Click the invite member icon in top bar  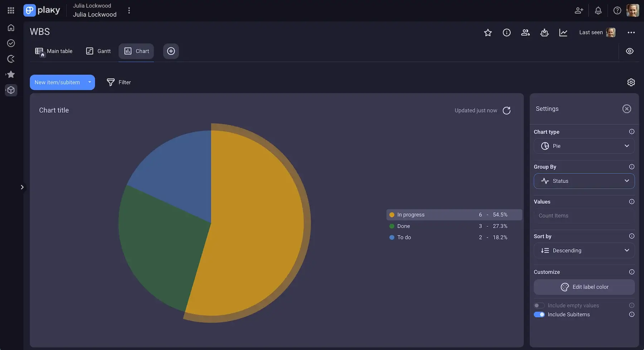(579, 10)
